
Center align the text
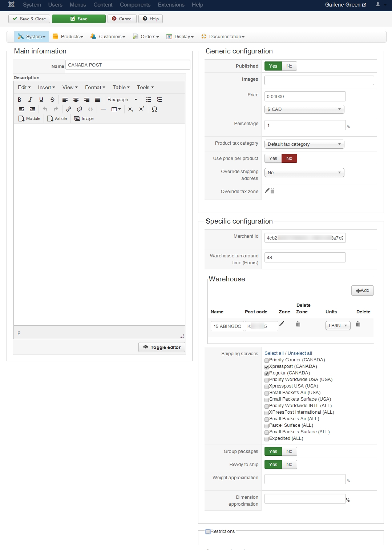(x=76, y=100)
